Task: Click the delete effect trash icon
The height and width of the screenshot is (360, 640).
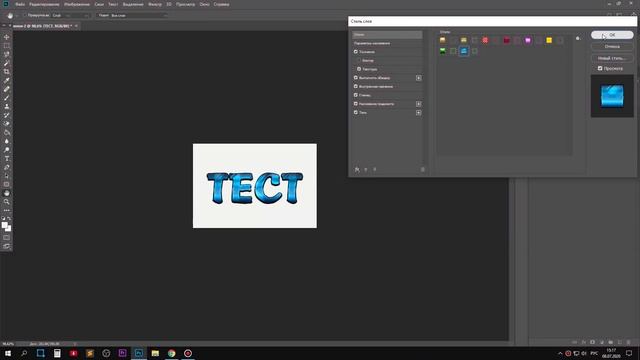Action: (x=422, y=169)
